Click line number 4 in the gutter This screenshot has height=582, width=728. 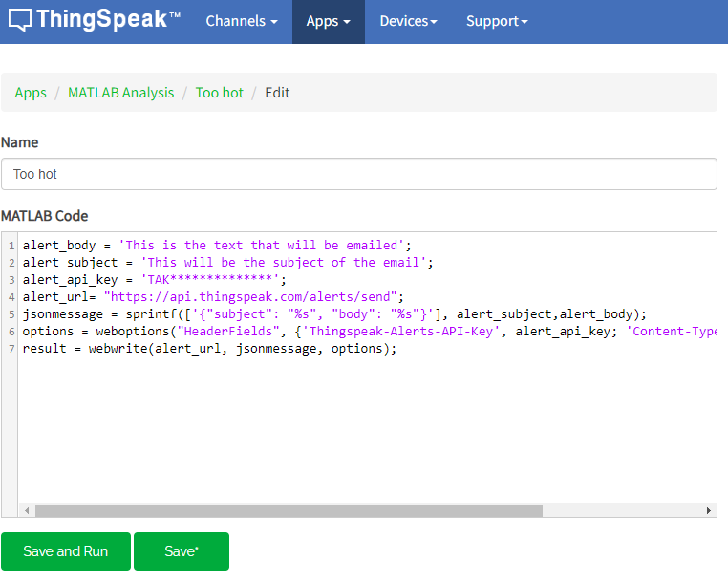[11, 297]
